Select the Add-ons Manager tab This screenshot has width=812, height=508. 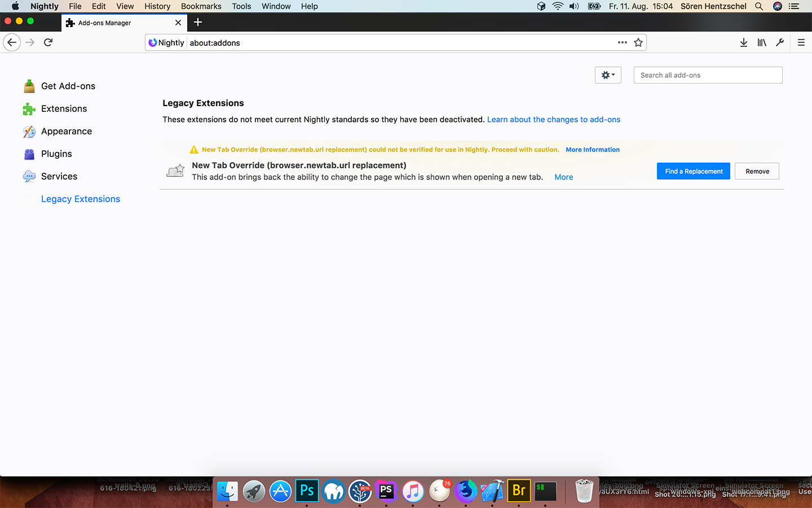click(124, 23)
